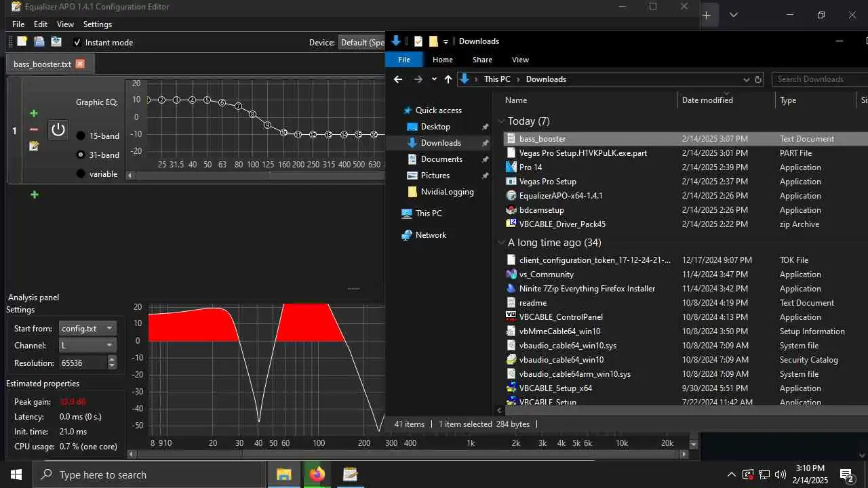The image size is (868, 488).
Task: Click the Open file icon in Equalizer APO
Action: click(x=39, y=42)
